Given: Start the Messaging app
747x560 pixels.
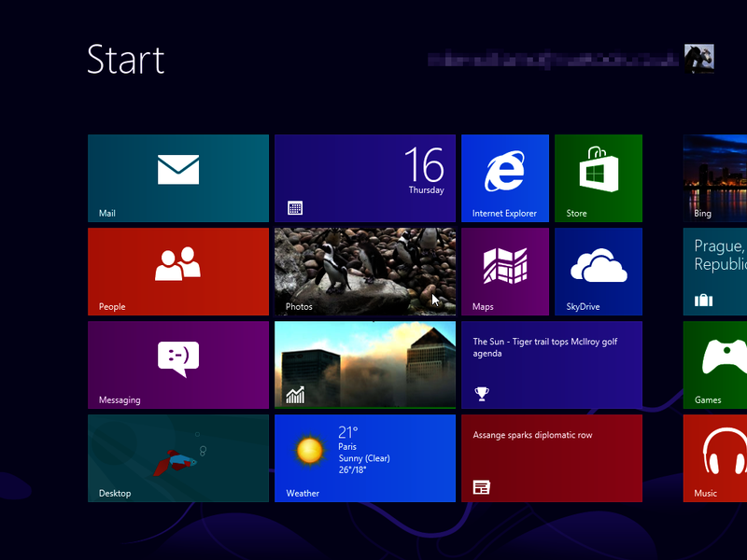Looking at the screenshot, I should (177, 364).
